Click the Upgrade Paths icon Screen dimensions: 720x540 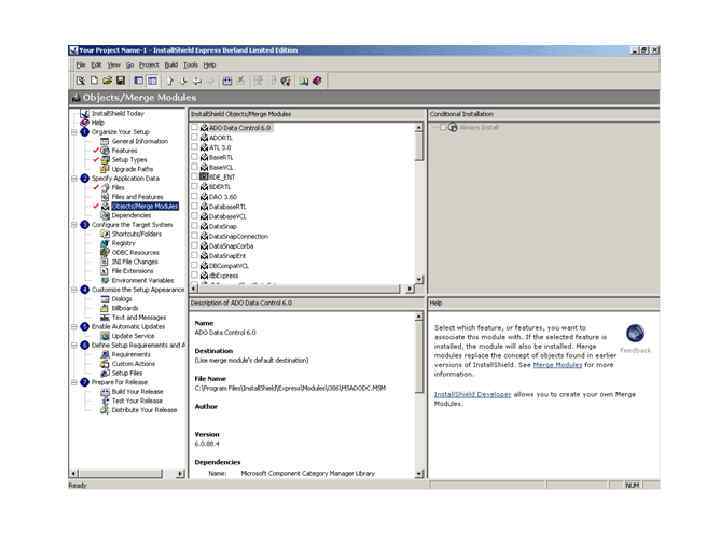[105, 169]
